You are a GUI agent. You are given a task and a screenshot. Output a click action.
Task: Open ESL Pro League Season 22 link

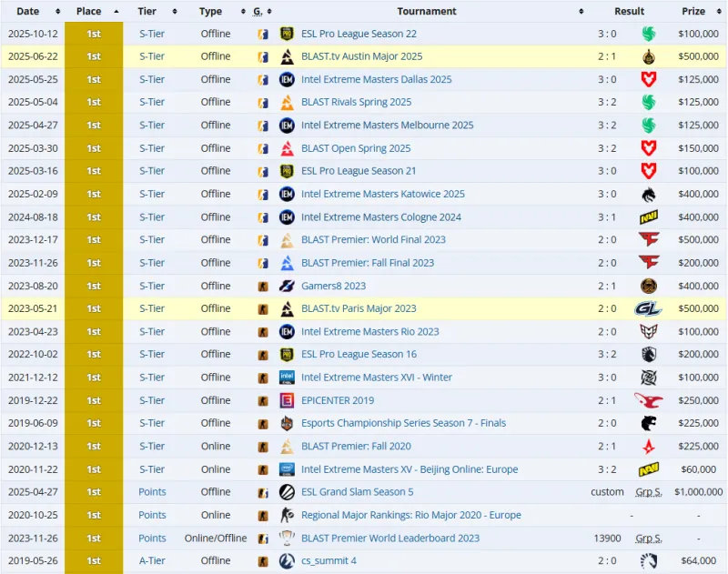click(x=359, y=34)
